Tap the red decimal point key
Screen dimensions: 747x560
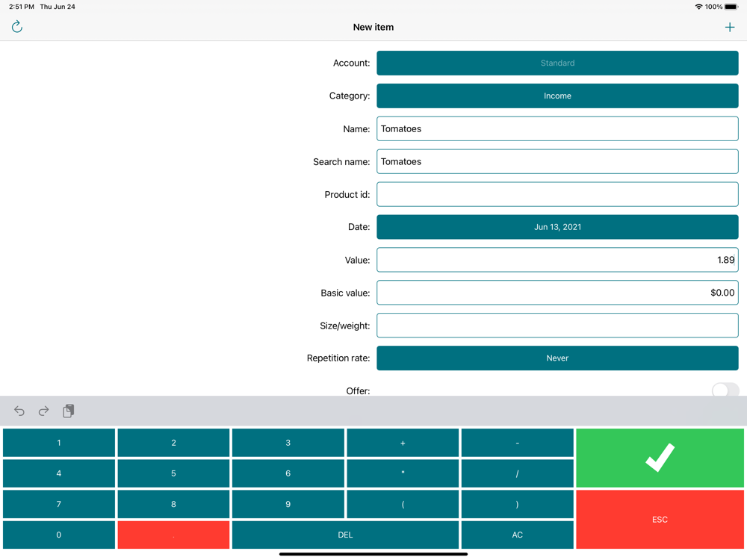pyautogui.click(x=173, y=535)
